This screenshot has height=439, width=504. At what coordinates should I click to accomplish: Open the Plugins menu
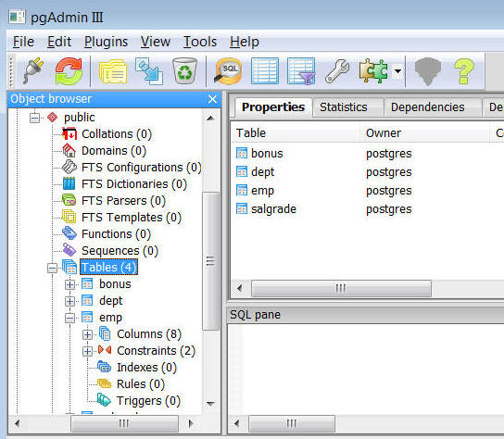click(x=106, y=42)
